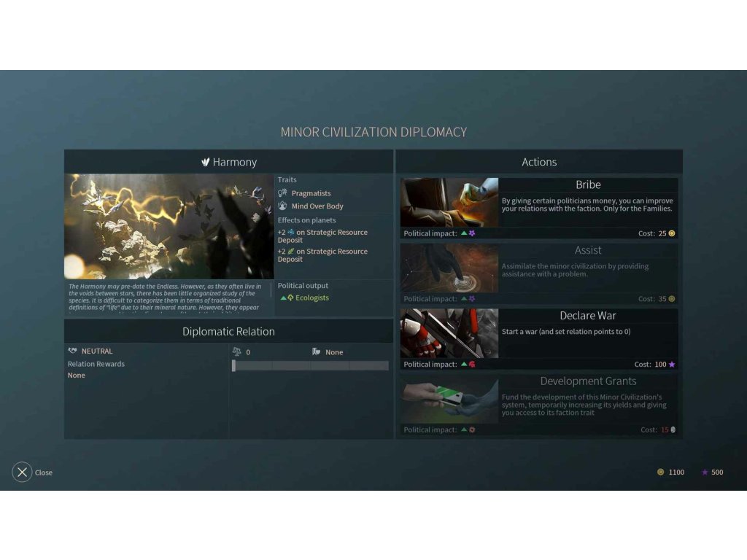Click the flag icon beside None
Screen dimensions: 747x560
[x=316, y=351]
